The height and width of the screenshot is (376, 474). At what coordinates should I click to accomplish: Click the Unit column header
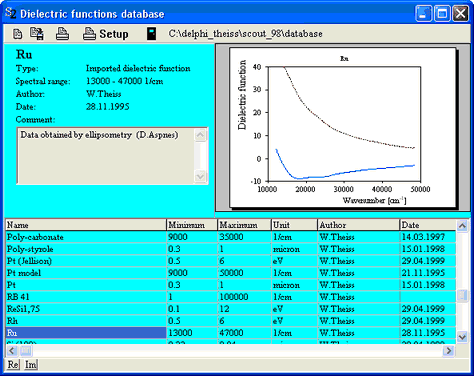tap(294, 225)
